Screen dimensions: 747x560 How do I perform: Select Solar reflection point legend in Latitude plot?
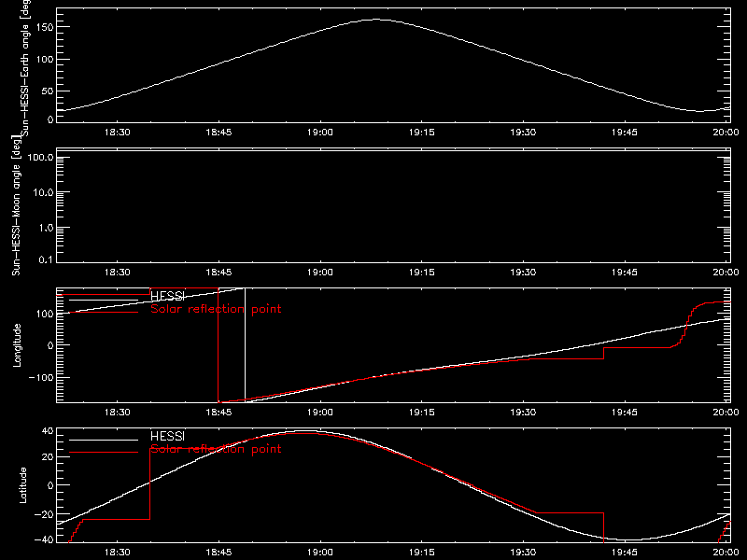coord(216,449)
